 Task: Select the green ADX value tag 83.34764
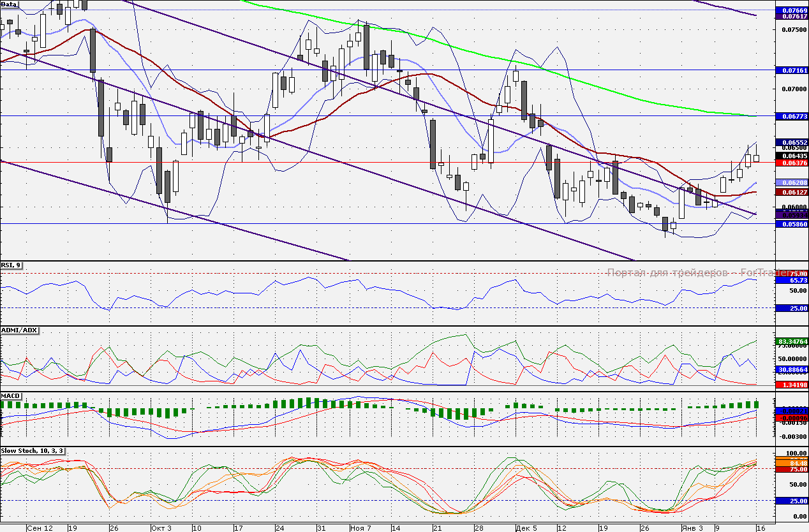[791, 342]
